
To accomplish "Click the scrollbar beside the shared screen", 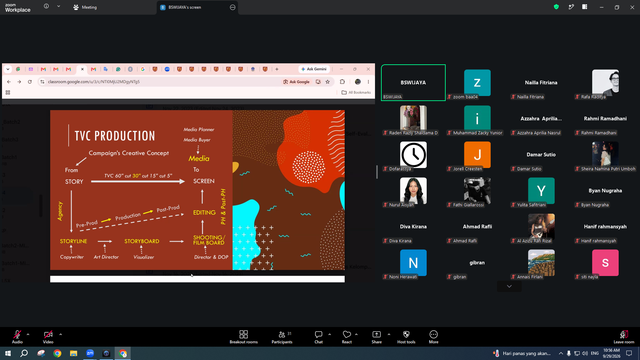I will (376, 172).
